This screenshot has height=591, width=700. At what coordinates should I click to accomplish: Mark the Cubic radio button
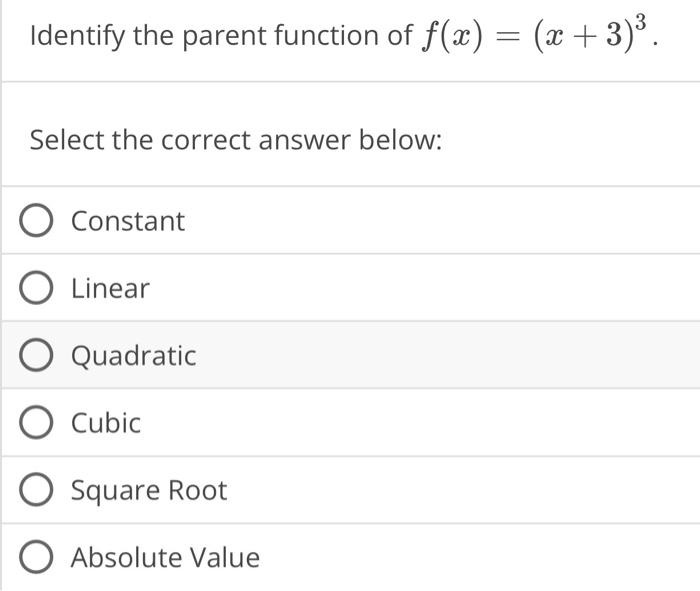(36, 422)
